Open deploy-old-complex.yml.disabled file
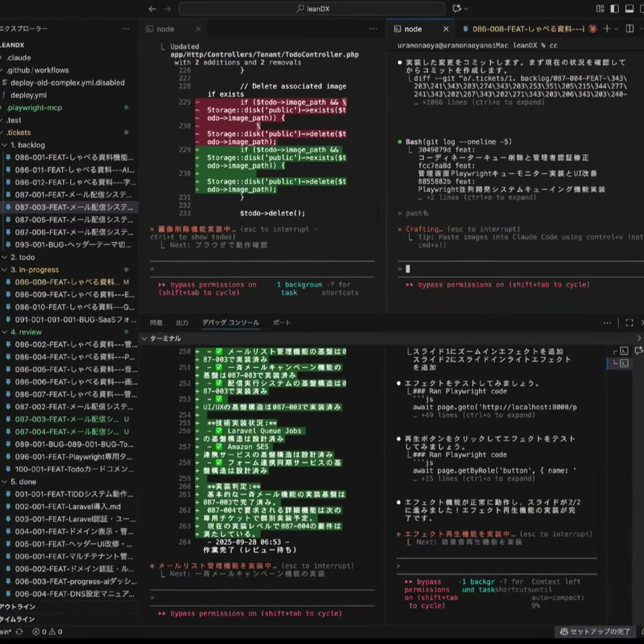Viewport: 644px width, 644px height. [67, 83]
